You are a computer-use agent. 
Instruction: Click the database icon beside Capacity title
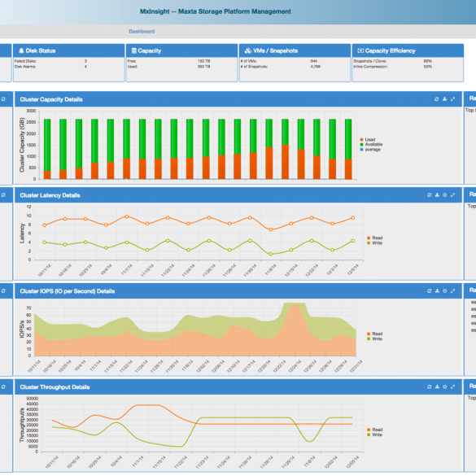click(x=134, y=50)
